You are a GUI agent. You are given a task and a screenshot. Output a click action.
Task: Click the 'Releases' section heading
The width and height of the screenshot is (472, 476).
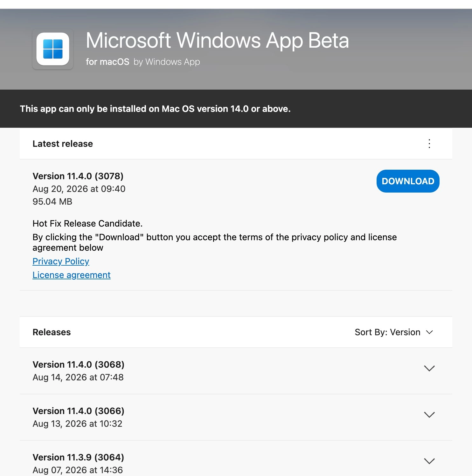(52, 332)
